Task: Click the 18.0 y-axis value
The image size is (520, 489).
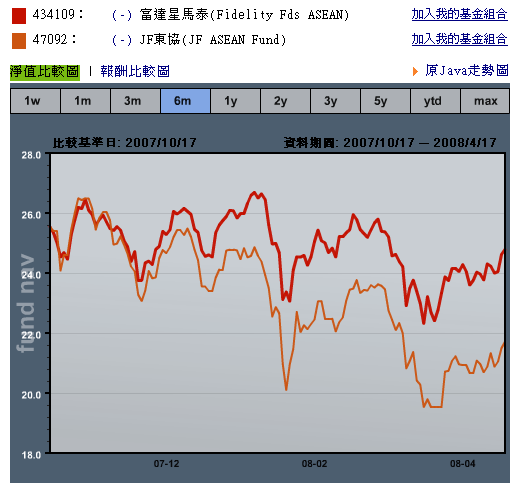Action: (x=31, y=455)
